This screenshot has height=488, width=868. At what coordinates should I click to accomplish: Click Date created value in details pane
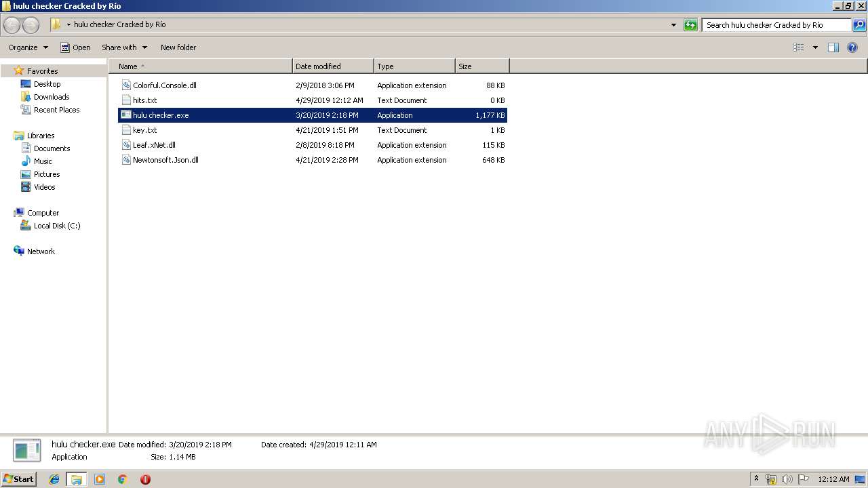tap(342, 445)
